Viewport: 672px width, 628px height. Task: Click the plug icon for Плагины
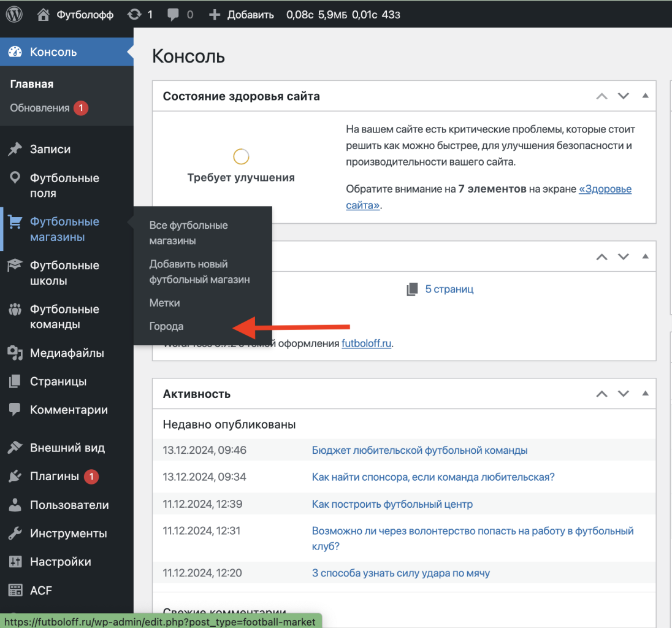(x=15, y=477)
